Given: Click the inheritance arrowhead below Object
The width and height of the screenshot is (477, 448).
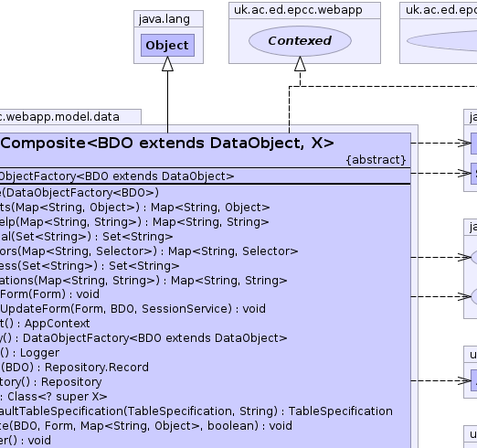Looking at the screenshot, I should pyautogui.click(x=167, y=64).
